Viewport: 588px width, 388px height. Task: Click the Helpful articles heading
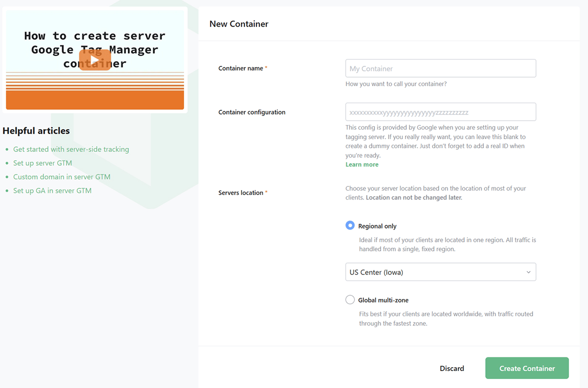click(36, 131)
